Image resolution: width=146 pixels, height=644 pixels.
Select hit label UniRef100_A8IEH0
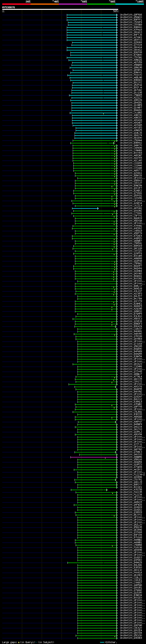click(131, 138)
